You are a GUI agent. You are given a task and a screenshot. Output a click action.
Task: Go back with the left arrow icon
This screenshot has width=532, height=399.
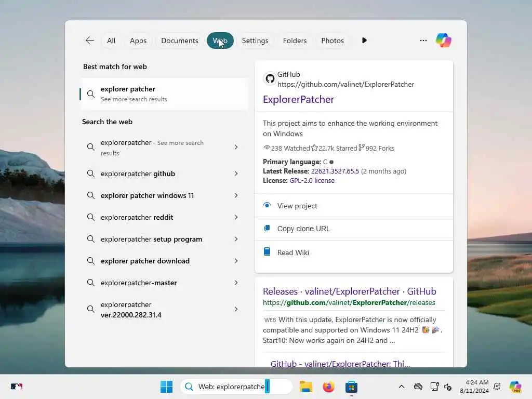coord(89,41)
